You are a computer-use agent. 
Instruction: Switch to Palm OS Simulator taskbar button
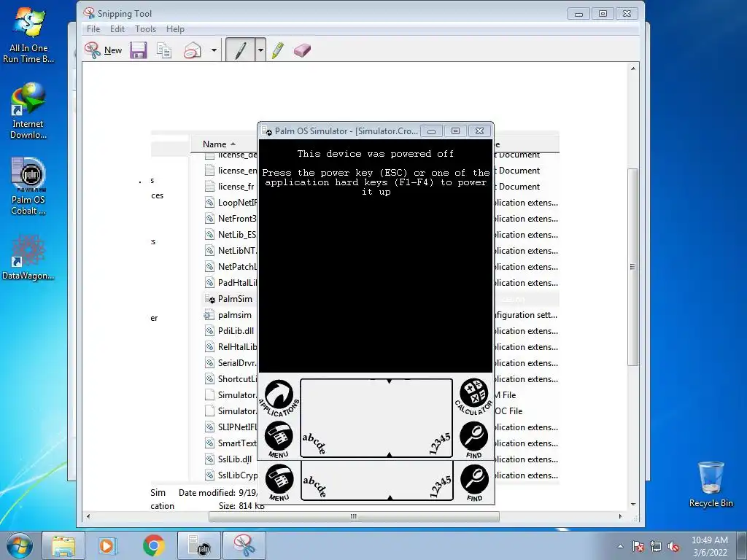[198, 545]
